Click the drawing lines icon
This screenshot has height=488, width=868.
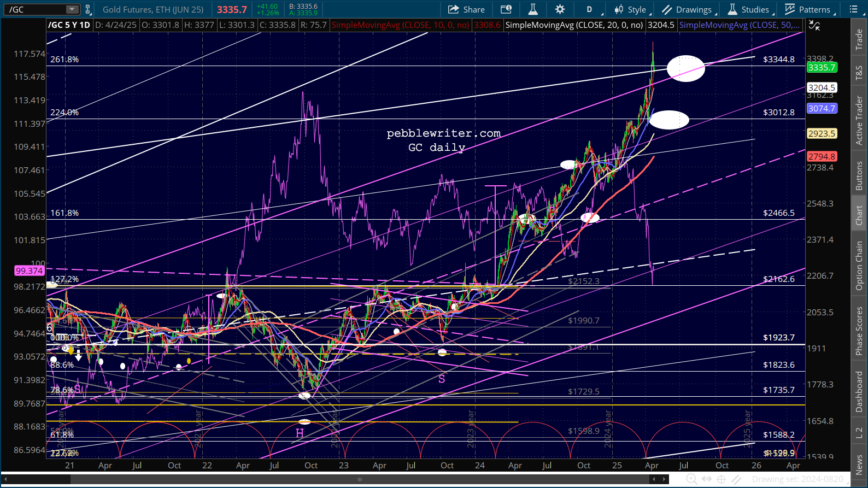pyautogui.click(x=737, y=479)
